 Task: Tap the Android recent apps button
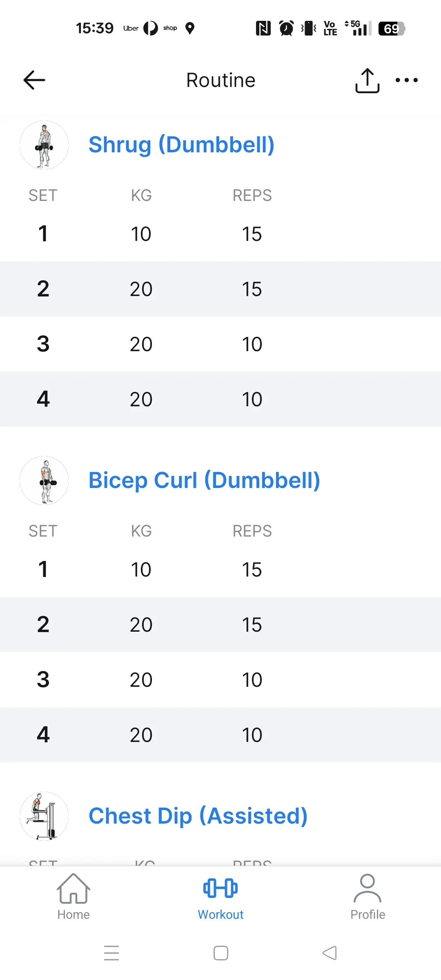111,953
